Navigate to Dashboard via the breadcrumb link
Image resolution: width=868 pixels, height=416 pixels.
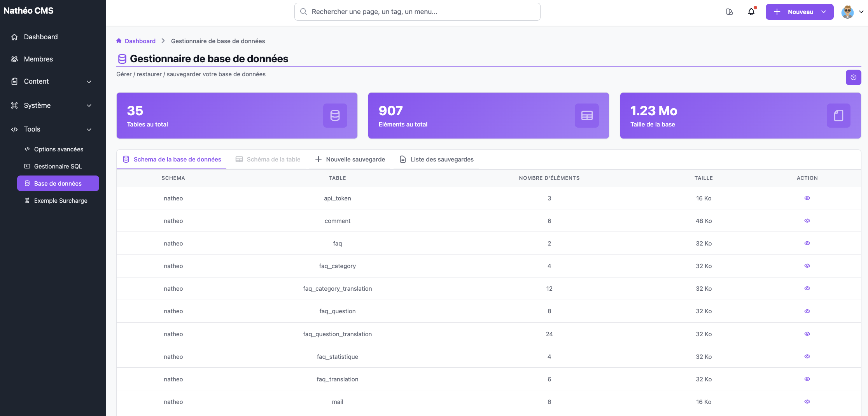[x=140, y=40]
